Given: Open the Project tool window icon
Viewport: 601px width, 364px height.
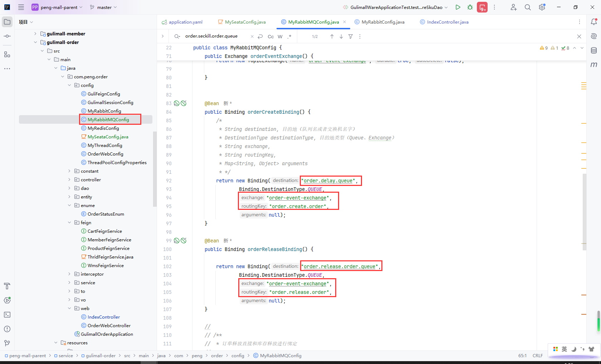Looking at the screenshot, I should pos(7,22).
